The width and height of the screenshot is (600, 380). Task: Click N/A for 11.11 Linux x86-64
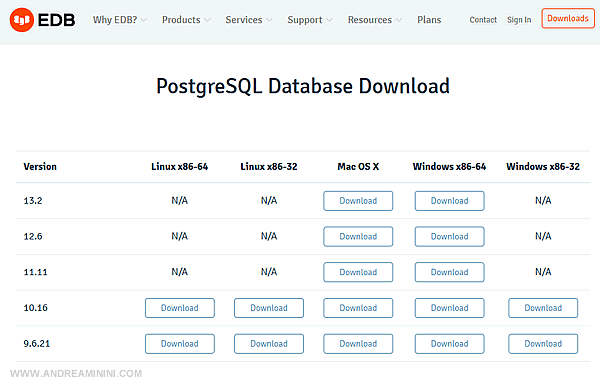point(179,272)
